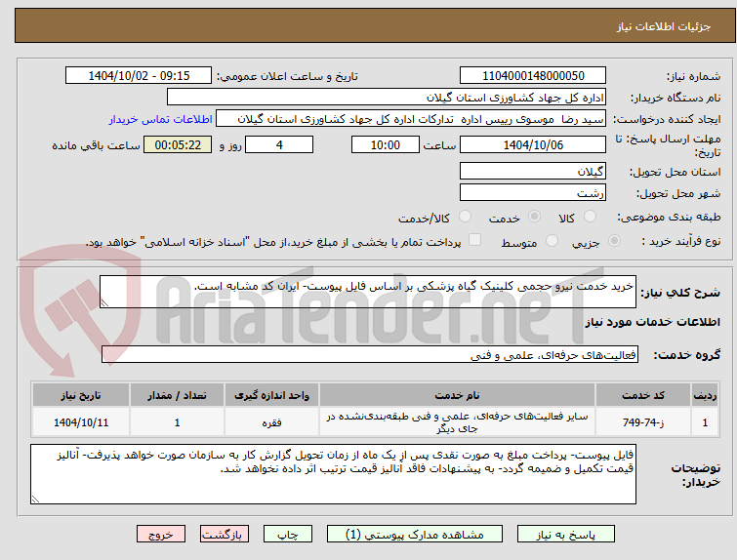Click the announcement date field 1404/10/02 - 09:15
737x560 pixels.
(x=139, y=76)
